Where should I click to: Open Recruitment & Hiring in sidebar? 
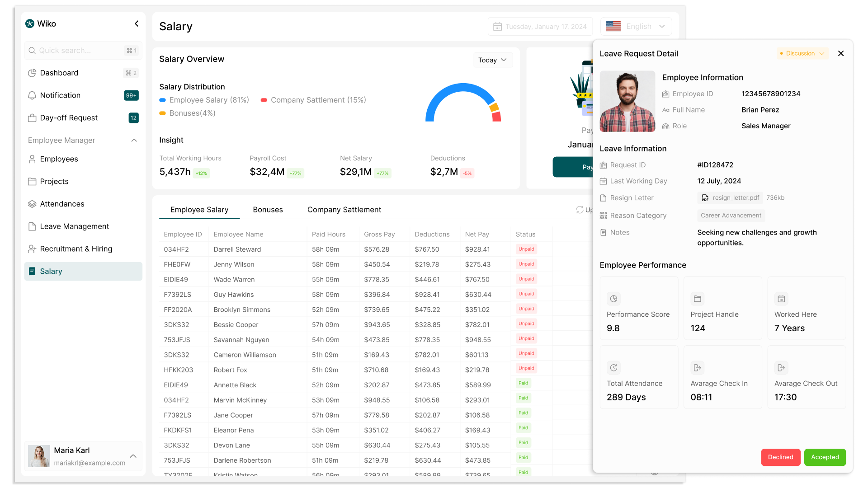[x=76, y=249]
